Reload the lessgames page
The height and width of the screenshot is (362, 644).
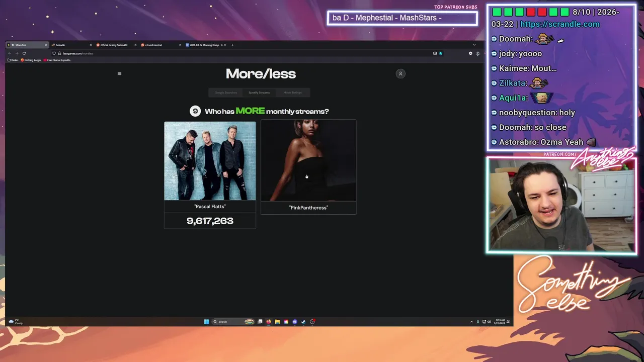click(24, 53)
